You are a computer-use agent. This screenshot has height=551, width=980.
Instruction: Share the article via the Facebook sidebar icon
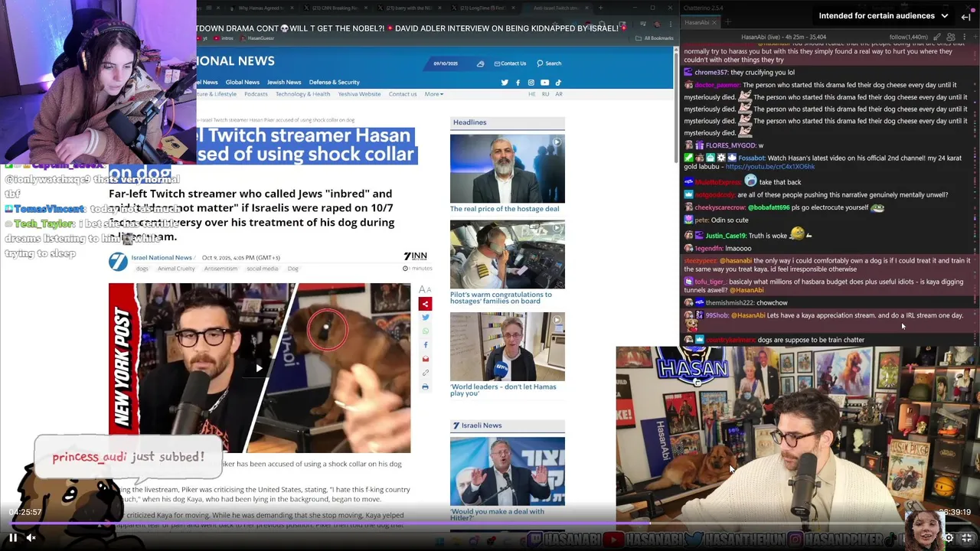425,345
